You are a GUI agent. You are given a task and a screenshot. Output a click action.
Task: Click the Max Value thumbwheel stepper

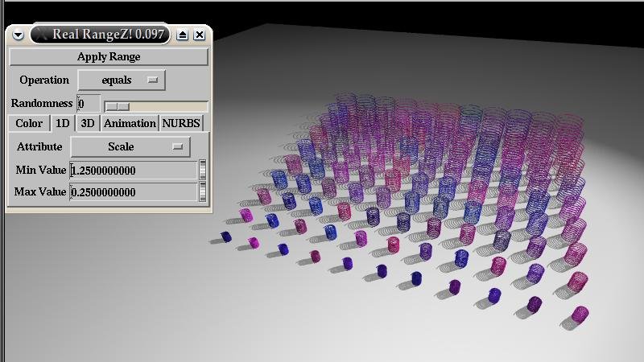pyautogui.click(x=203, y=191)
